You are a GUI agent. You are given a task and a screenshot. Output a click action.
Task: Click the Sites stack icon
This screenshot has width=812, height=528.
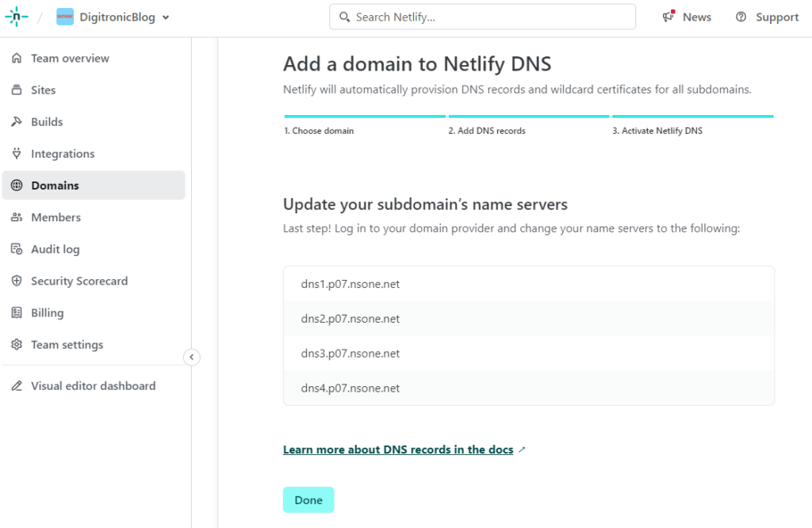(x=17, y=90)
